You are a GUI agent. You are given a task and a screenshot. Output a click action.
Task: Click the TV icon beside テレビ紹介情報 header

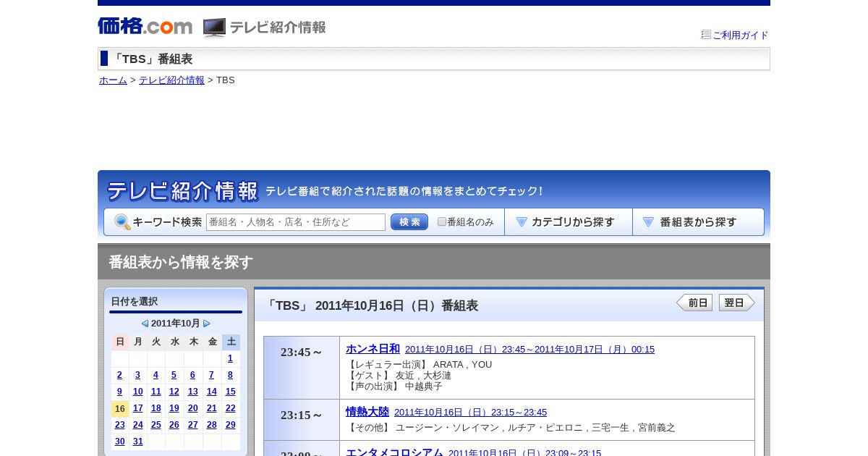214,28
